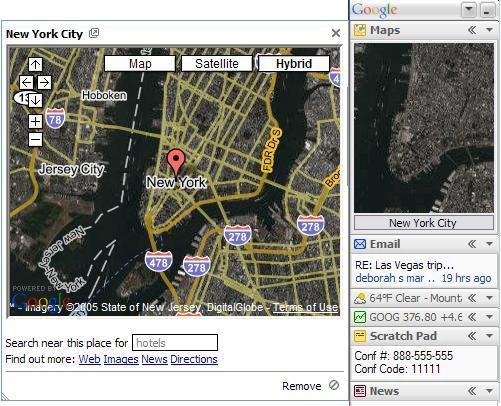Open the Directions link

[x=194, y=359]
